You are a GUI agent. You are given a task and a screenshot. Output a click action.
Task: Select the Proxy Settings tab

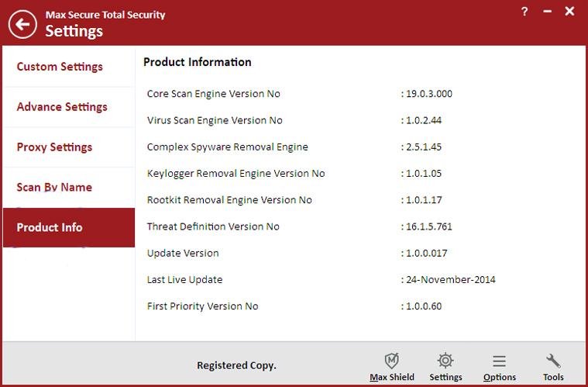69,147
